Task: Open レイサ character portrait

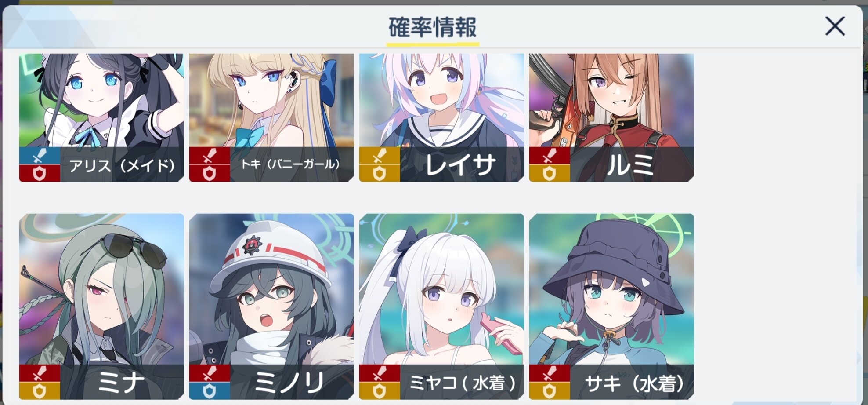Action: 441,117
